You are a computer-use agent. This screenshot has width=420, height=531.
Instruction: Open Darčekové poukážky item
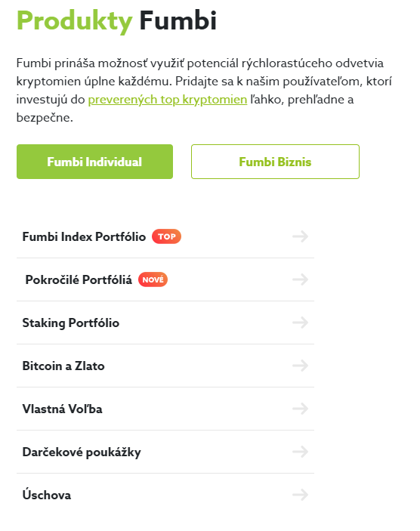click(165, 452)
